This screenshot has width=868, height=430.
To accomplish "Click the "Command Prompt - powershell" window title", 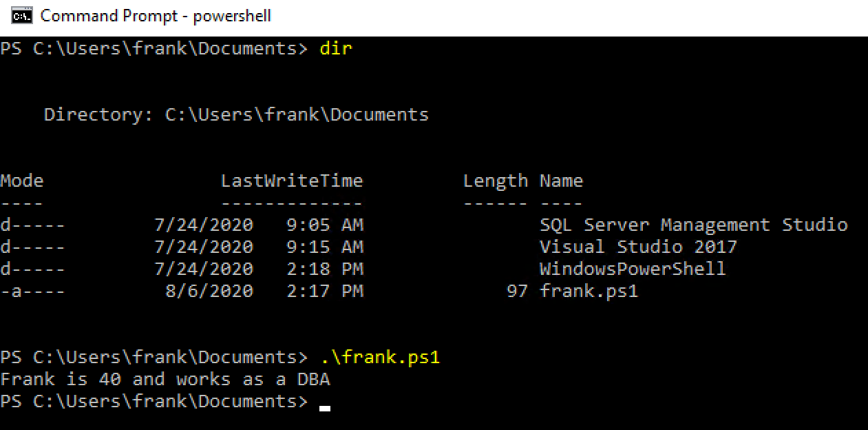I will click(156, 16).
